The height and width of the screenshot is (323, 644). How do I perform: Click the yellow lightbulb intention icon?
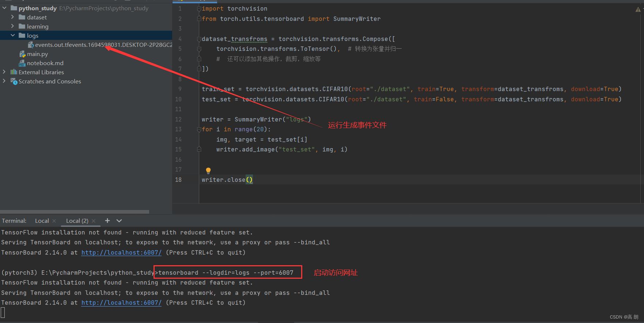[208, 170]
